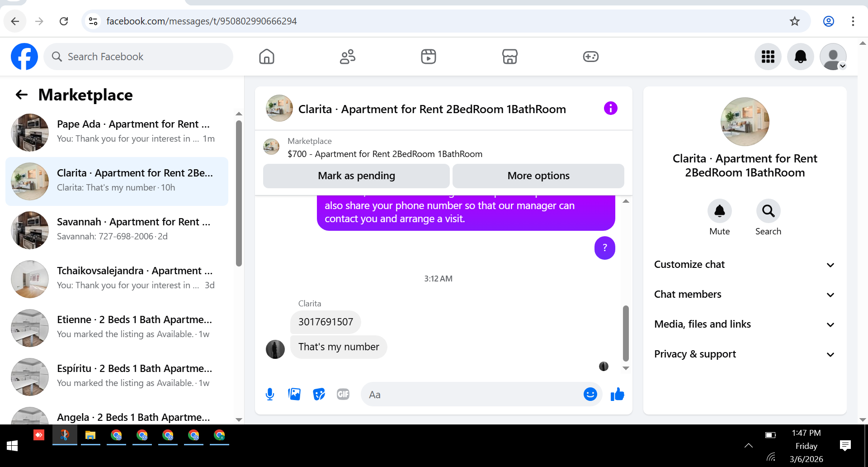Click the large listing photo in right panel
The width and height of the screenshot is (868, 467).
pyautogui.click(x=745, y=122)
